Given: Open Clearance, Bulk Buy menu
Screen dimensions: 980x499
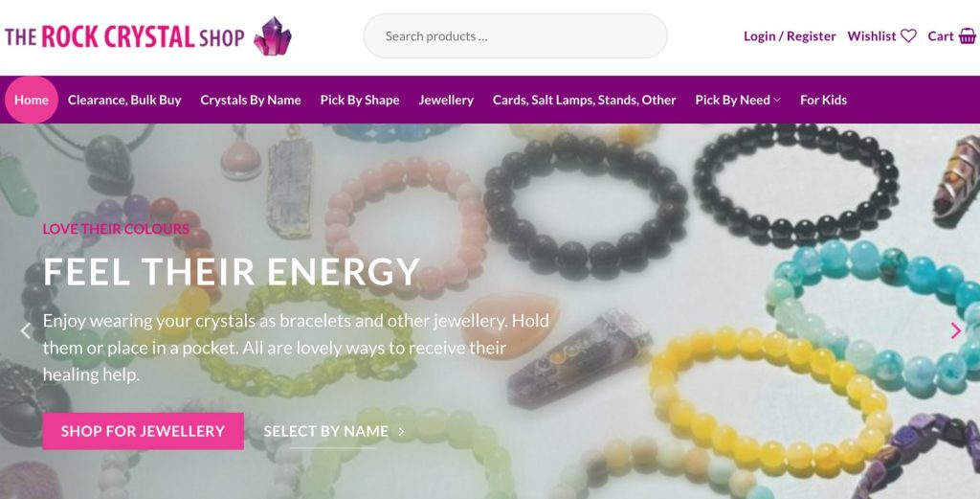Looking at the screenshot, I should pos(124,100).
